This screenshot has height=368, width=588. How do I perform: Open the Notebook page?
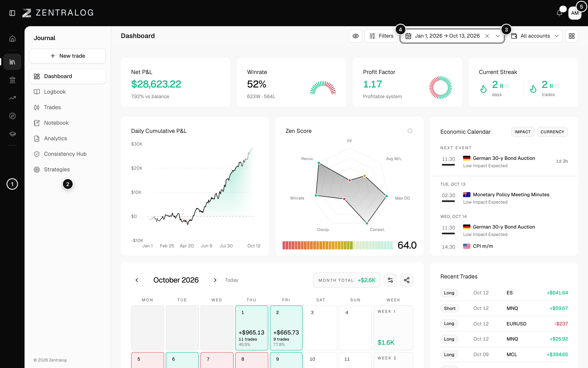coord(68,123)
